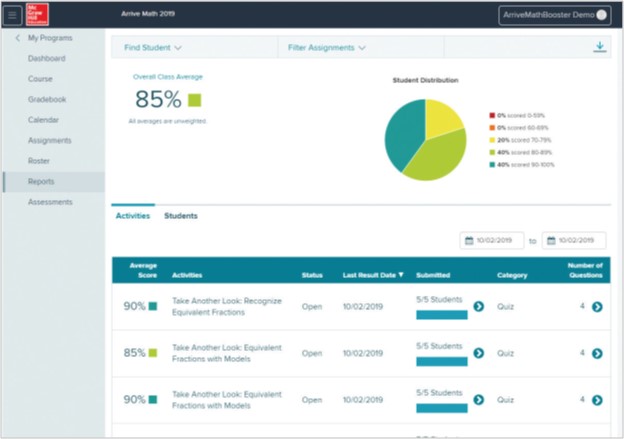The height and width of the screenshot is (439, 624).
Task: Open questions arrow for Recognize Equivalent Fractions
Action: [x=597, y=306]
